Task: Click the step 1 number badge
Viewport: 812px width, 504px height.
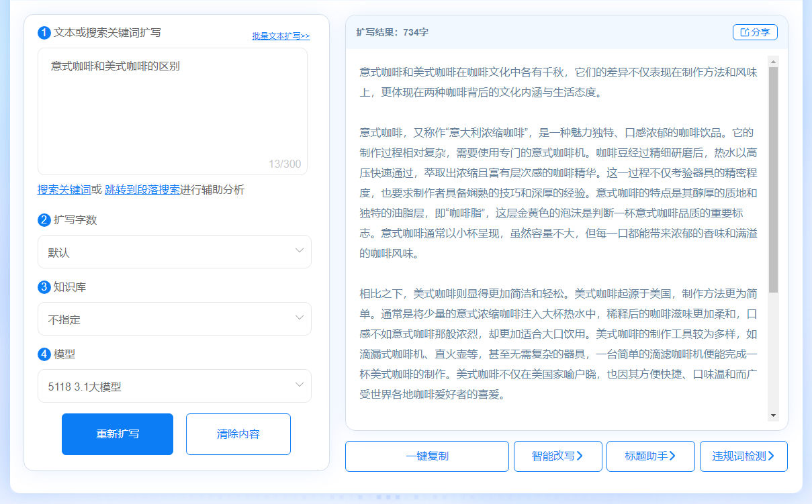Action: (x=44, y=32)
